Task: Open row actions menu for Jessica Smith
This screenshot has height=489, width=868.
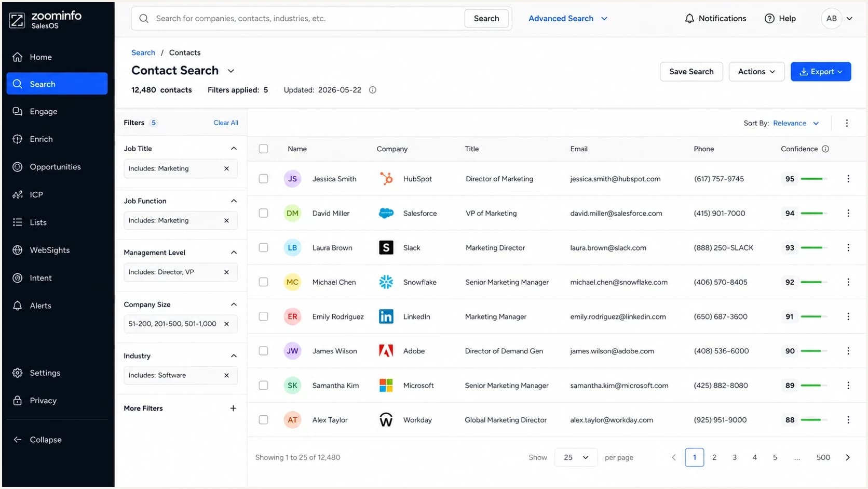Action: [848, 179]
